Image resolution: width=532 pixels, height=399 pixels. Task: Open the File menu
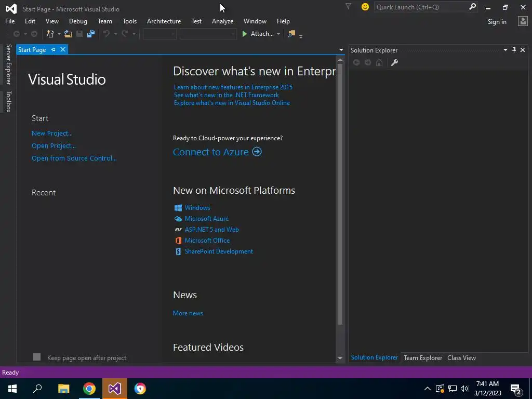pos(10,21)
